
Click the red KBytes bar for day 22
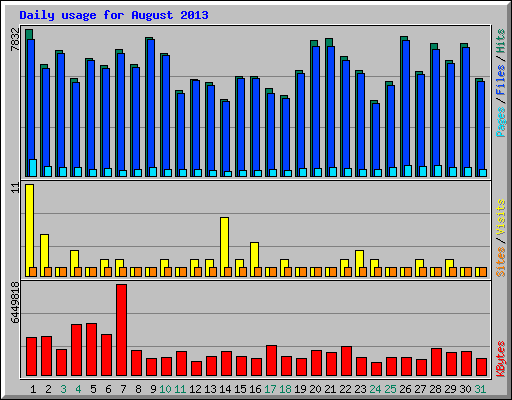(x=346, y=361)
